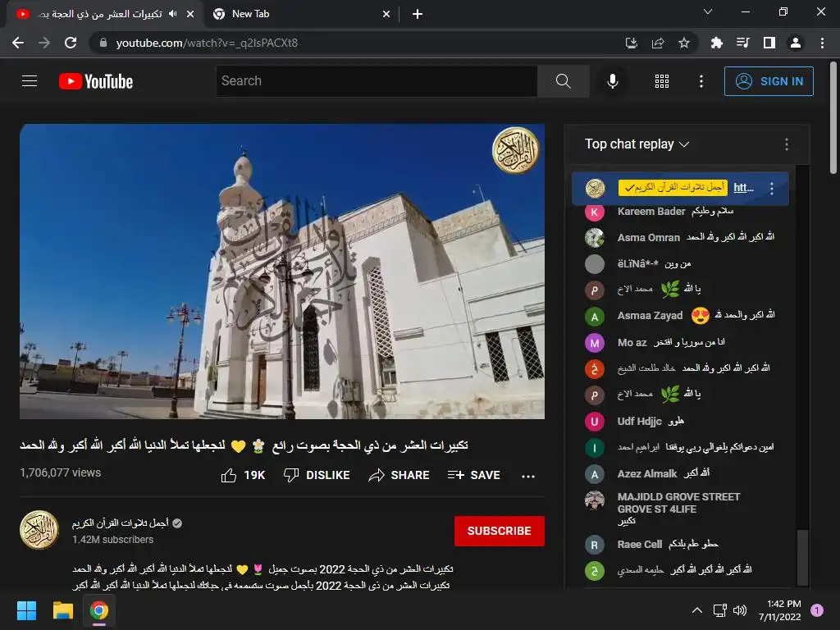This screenshot has width=840, height=630.
Task: Open the Windows Start menu
Action: pos(26,610)
